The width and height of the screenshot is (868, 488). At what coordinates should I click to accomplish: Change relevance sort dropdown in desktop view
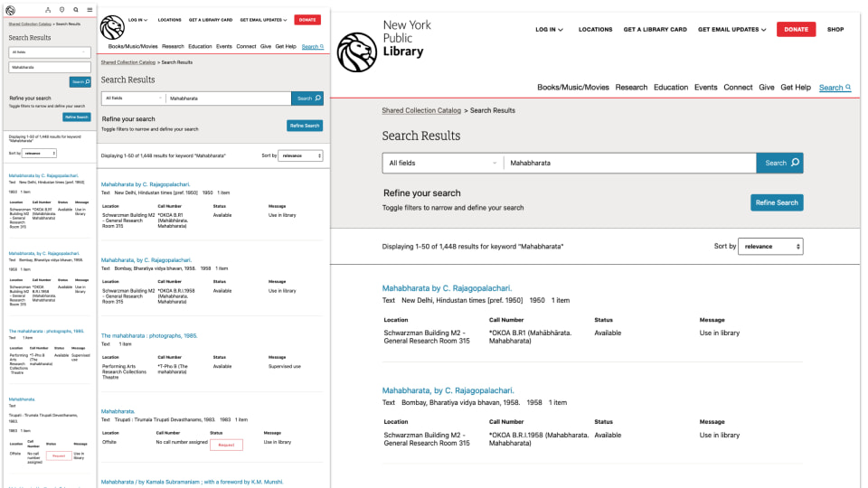click(770, 246)
